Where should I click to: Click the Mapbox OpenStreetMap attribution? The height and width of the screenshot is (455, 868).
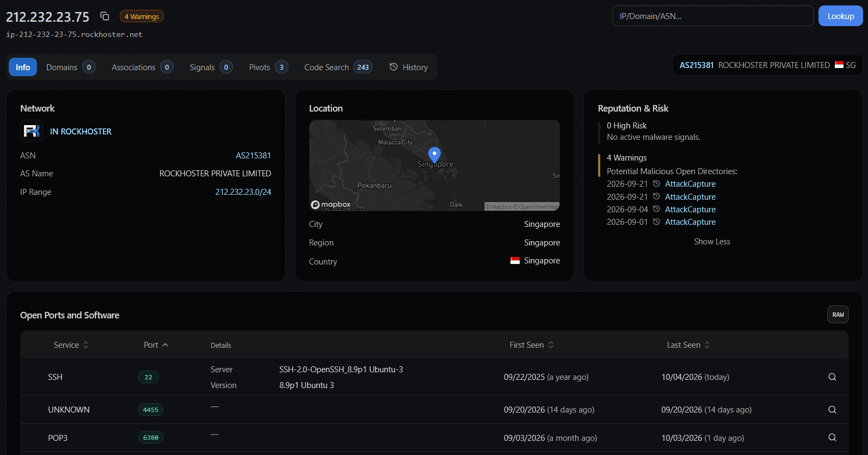pos(521,207)
